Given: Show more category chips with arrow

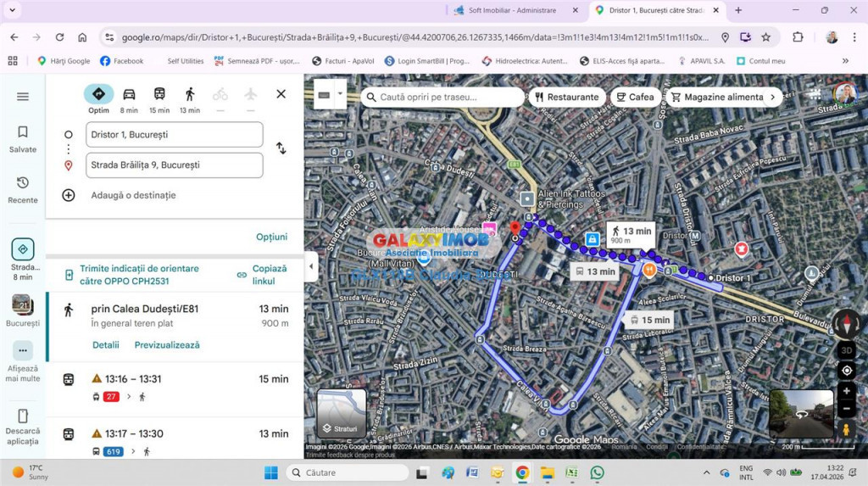Looking at the screenshot, I should tap(772, 98).
